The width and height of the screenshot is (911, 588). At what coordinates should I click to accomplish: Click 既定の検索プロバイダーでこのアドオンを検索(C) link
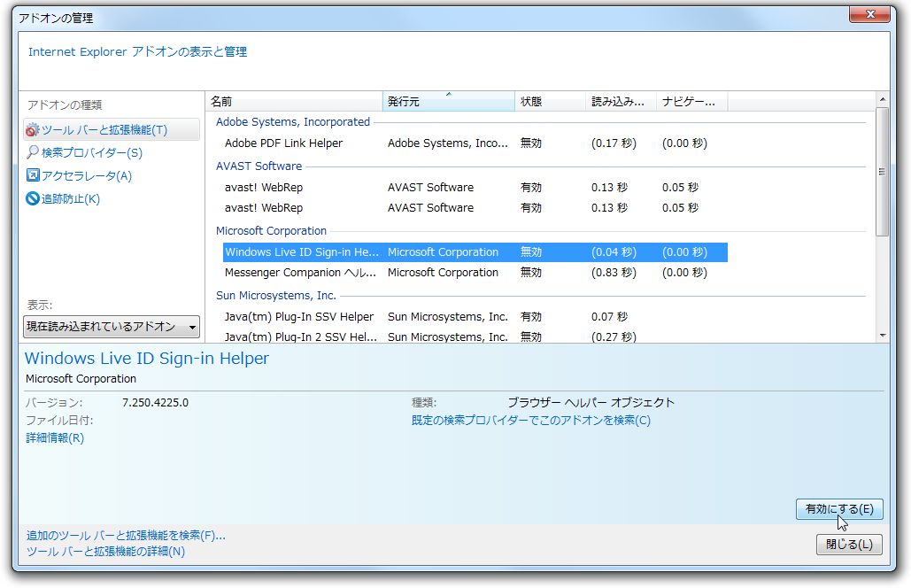[x=531, y=420]
